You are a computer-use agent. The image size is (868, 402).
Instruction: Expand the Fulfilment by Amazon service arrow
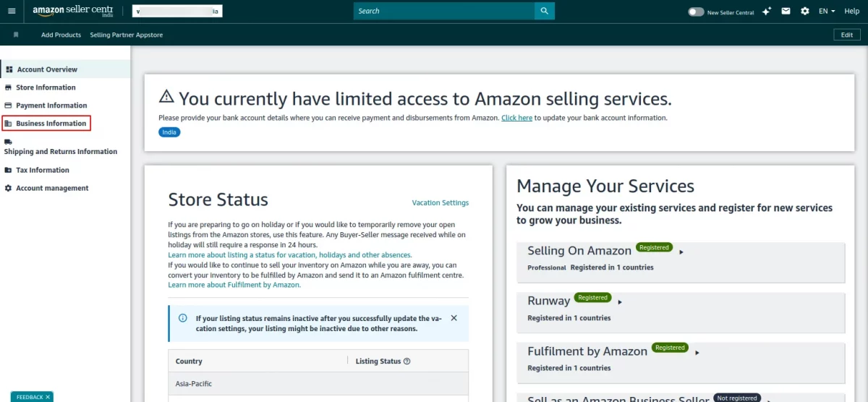[697, 352]
